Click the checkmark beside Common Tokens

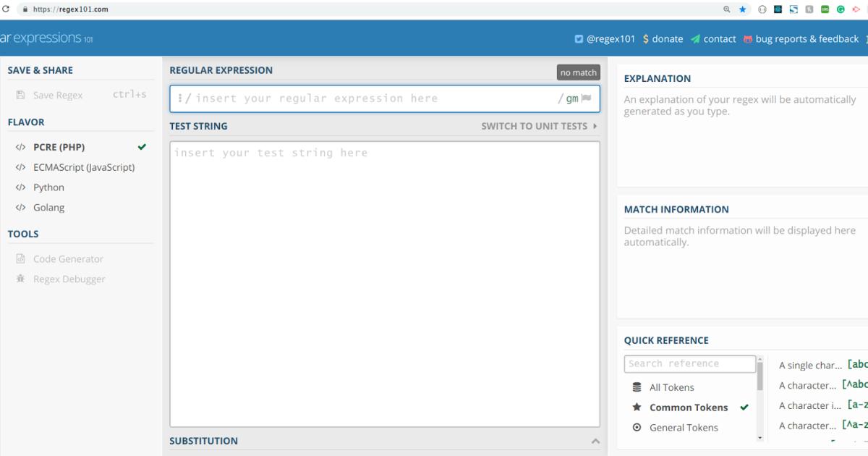coord(744,408)
